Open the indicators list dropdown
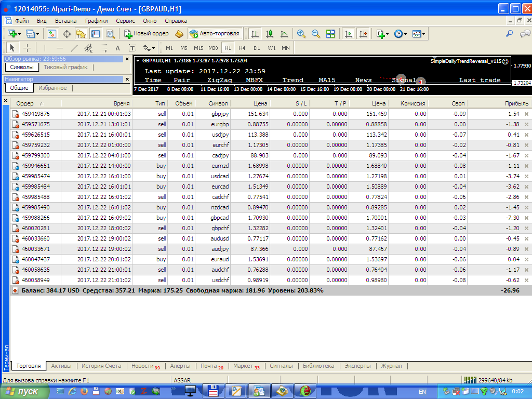 pos(382,34)
